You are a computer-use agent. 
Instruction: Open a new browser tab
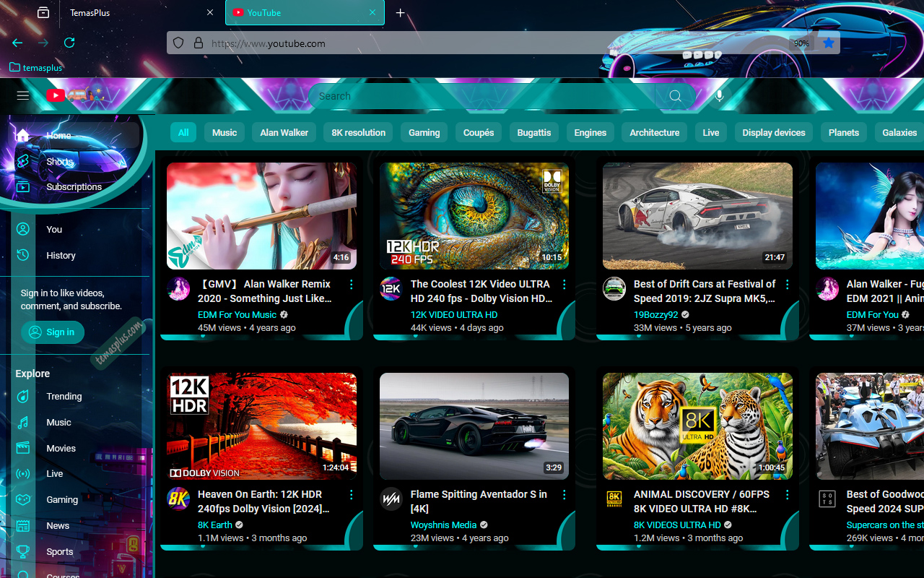point(401,13)
